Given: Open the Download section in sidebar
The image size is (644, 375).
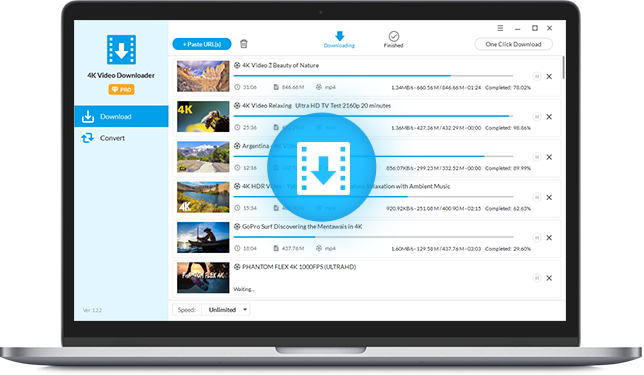Looking at the screenshot, I should (121, 116).
